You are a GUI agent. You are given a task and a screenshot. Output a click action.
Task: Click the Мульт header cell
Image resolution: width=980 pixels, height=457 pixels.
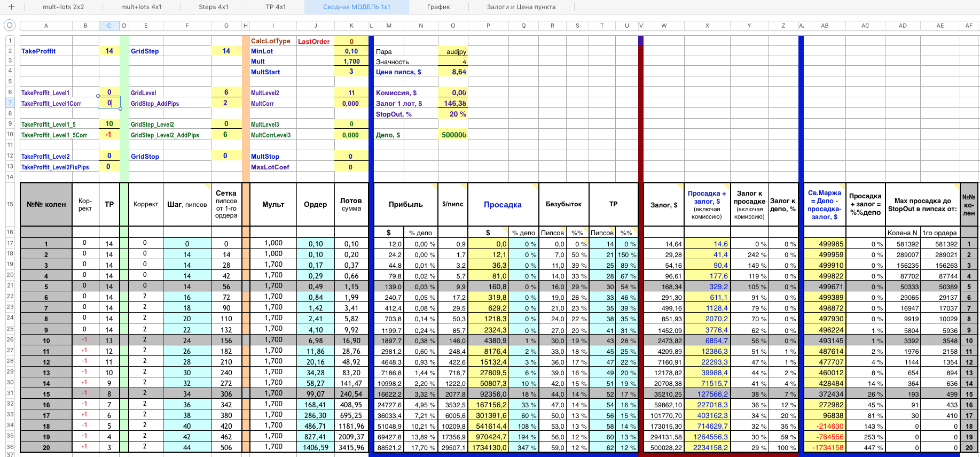pos(273,204)
